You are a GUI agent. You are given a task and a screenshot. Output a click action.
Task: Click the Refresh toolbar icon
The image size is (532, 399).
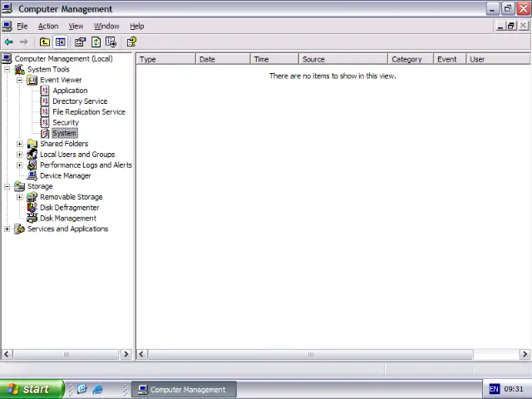coord(96,42)
